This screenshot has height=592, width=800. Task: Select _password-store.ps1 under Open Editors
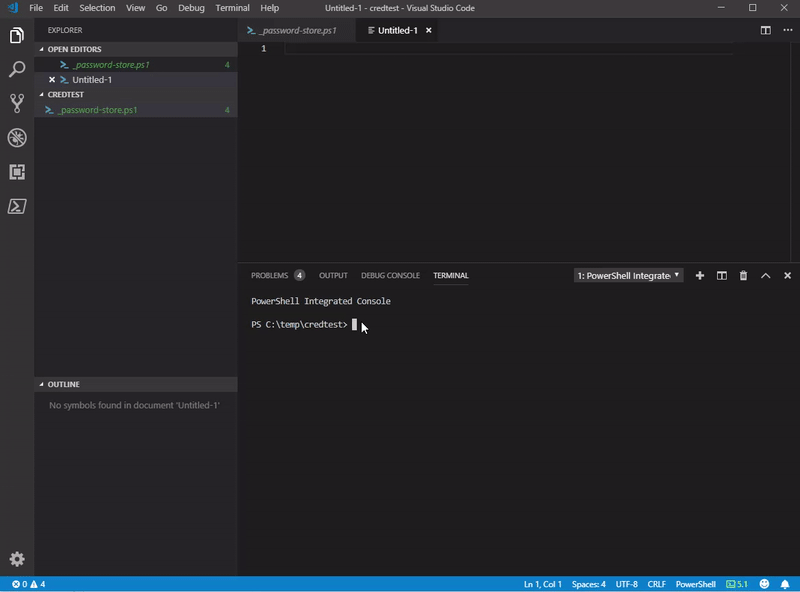pyautogui.click(x=136, y=65)
